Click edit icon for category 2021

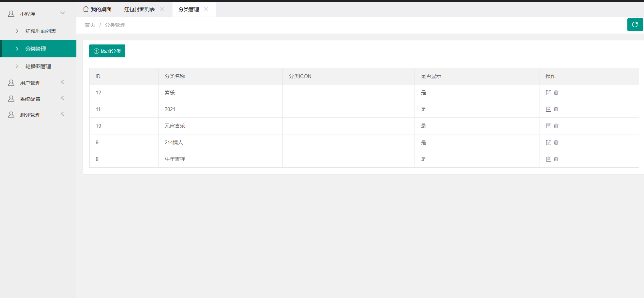[548, 109]
